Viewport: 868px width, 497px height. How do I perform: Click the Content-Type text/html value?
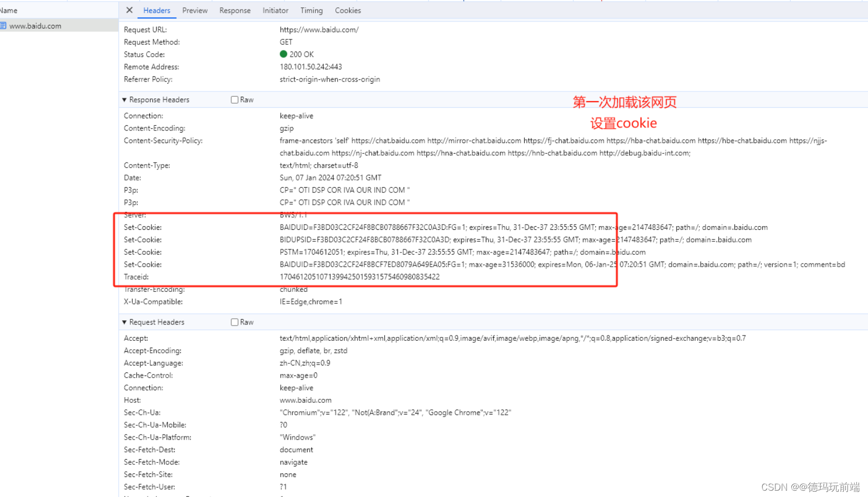[x=319, y=166]
